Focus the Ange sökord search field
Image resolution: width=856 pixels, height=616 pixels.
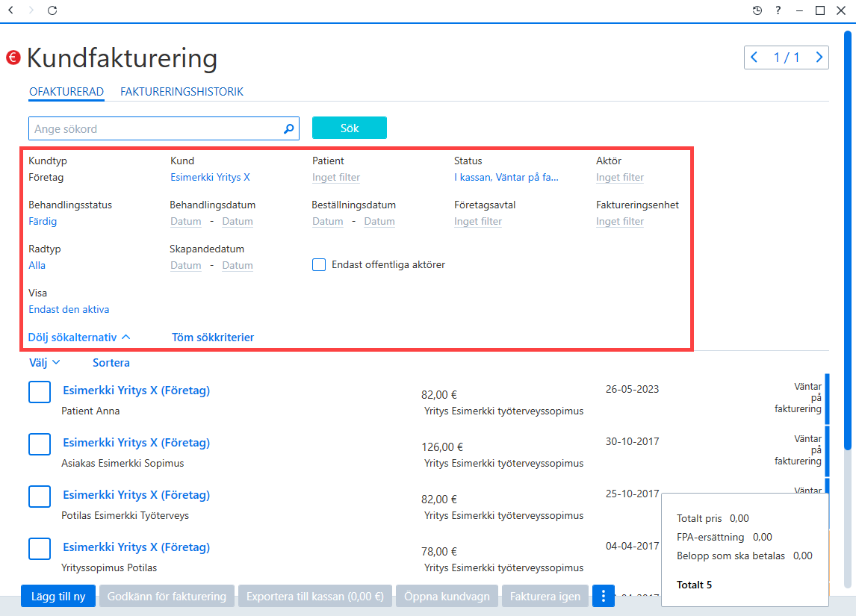pos(157,128)
